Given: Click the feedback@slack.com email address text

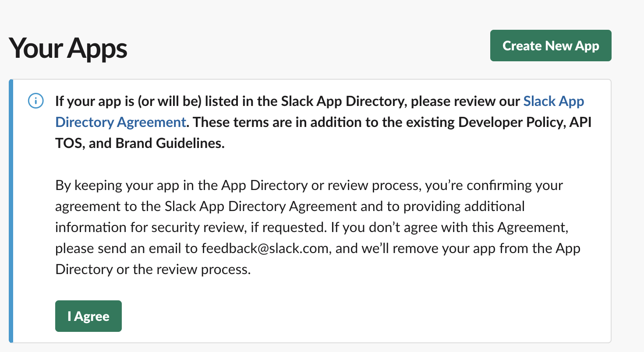Looking at the screenshot, I should click(265, 249).
